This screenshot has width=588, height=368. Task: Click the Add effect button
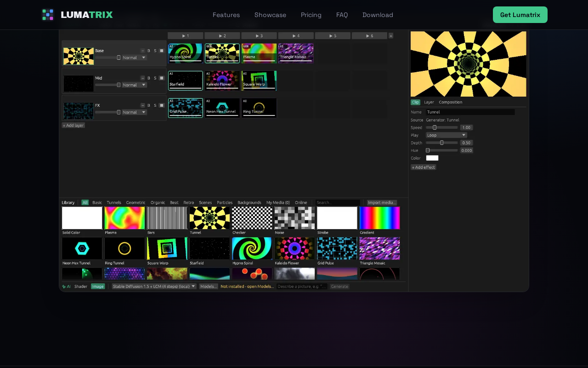tap(424, 167)
